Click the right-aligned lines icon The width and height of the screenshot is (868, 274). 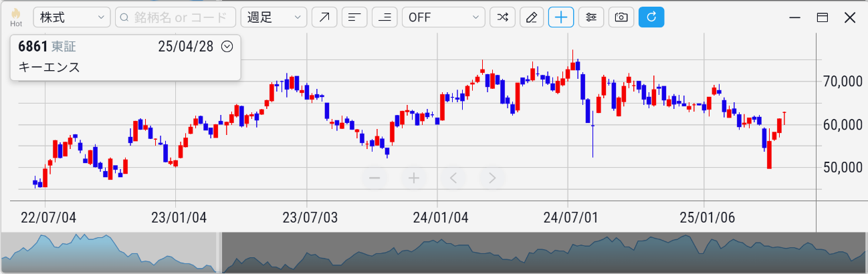point(385,17)
